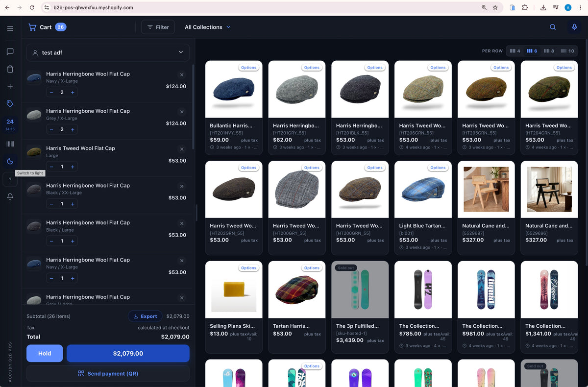The width and height of the screenshot is (588, 387).
Task: Remove Black Large Herringbone cap from cart
Action: coord(182,223)
